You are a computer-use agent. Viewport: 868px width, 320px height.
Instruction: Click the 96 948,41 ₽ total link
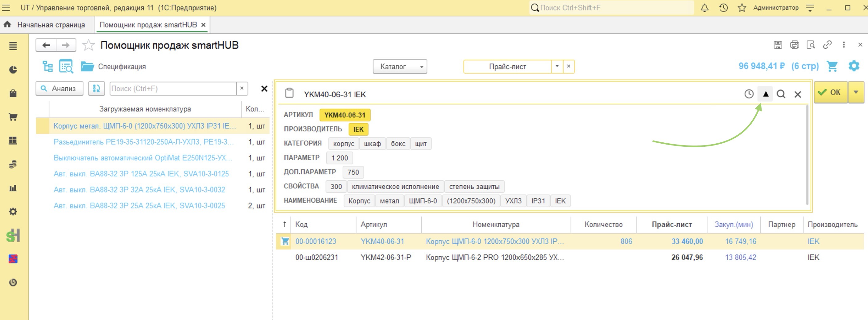761,66
